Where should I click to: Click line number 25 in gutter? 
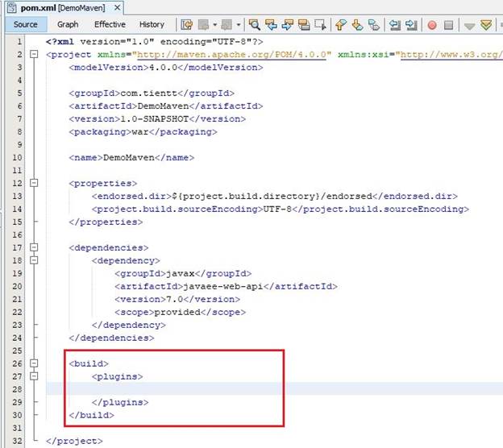click(x=17, y=351)
